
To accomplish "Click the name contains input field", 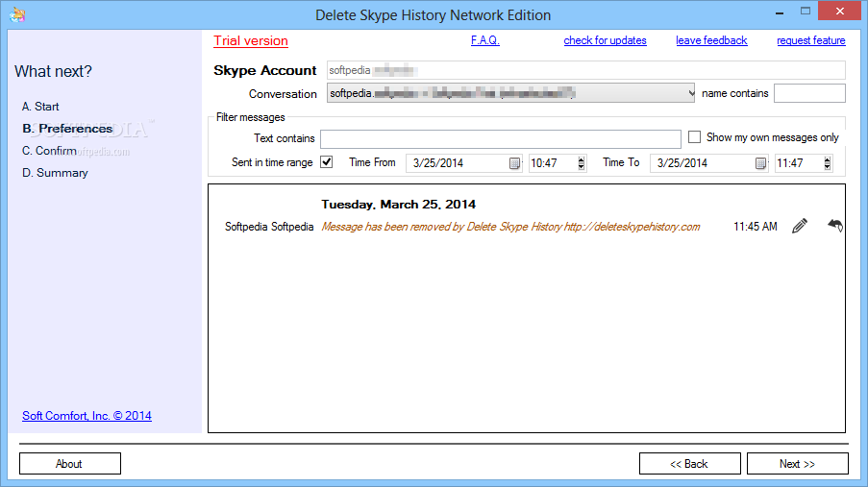I will 809,93.
